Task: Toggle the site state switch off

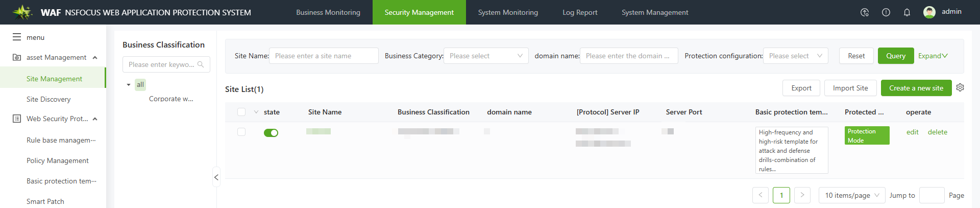Action: coord(271,133)
